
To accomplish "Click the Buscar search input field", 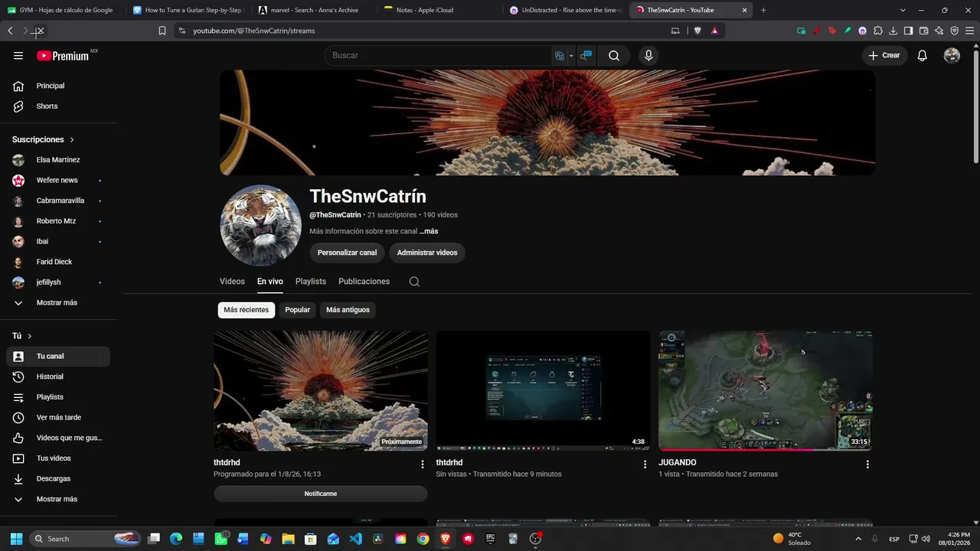I will [438, 55].
